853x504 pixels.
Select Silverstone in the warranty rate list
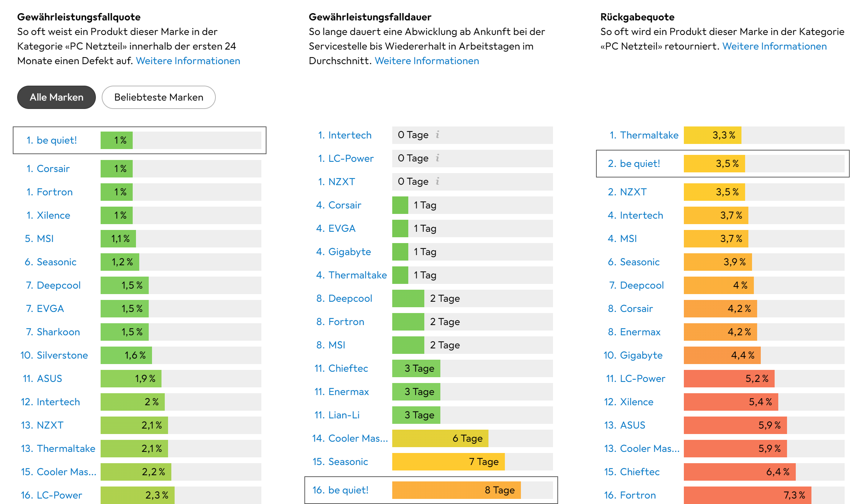point(62,355)
